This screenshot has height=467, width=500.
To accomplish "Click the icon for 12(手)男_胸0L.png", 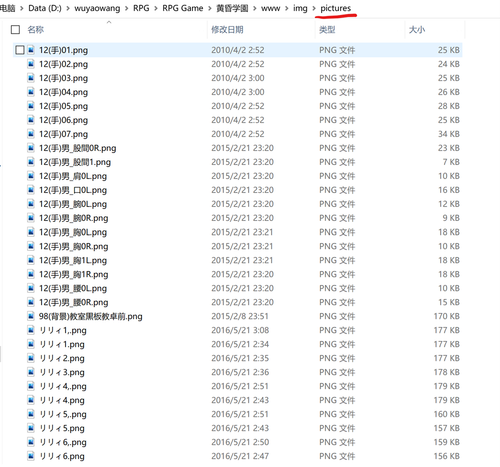I will (x=31, y=232).
